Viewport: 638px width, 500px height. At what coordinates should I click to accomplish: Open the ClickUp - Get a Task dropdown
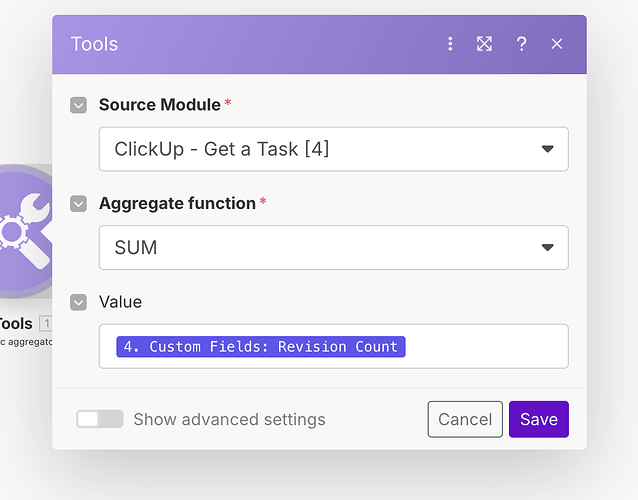point(320,149)
